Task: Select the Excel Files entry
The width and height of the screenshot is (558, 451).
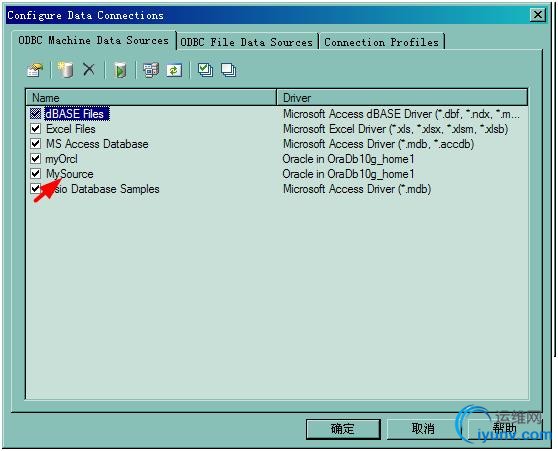Action: click(x=71, y=129)
